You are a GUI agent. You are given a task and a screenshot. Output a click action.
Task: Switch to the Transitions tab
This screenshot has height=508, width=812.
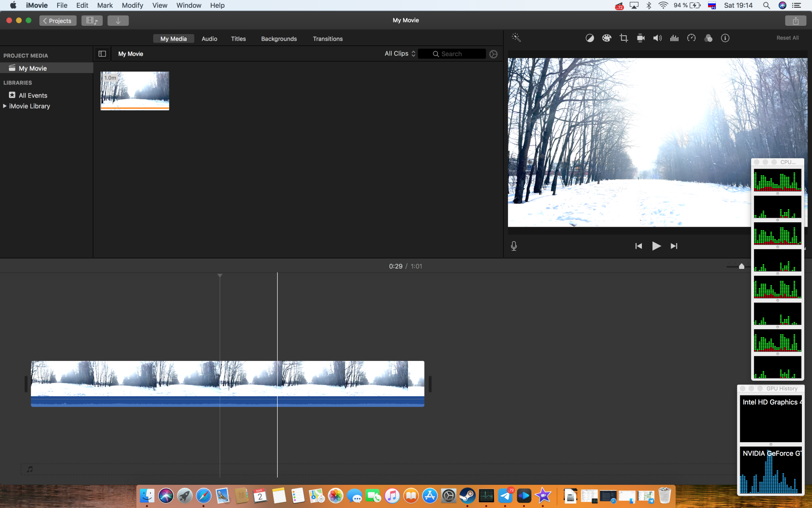pos(328,39)
